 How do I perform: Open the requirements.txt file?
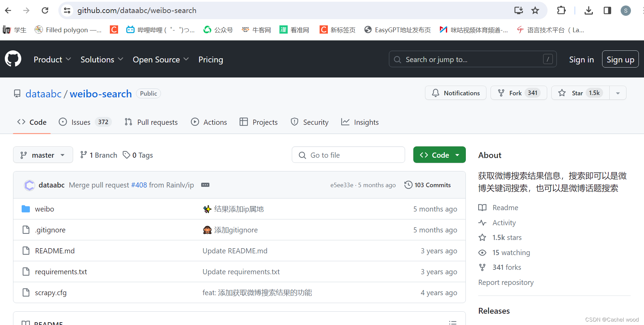(x=61, y=272)
